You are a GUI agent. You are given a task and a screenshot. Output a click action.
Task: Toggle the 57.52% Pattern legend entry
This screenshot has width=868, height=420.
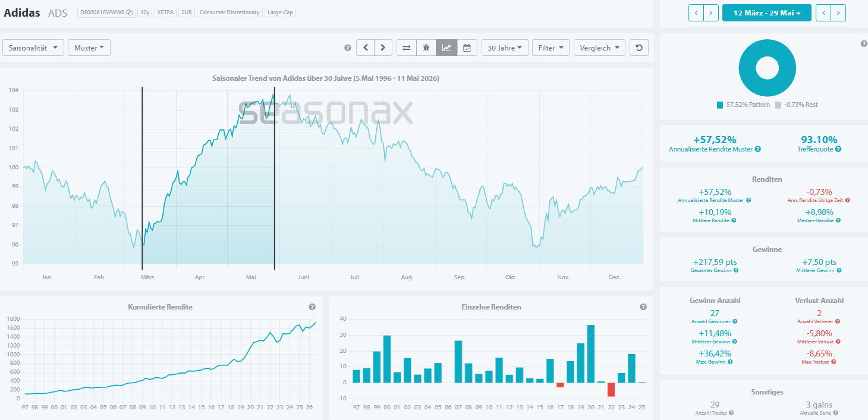pyautogui.click(x=743, y=105)
